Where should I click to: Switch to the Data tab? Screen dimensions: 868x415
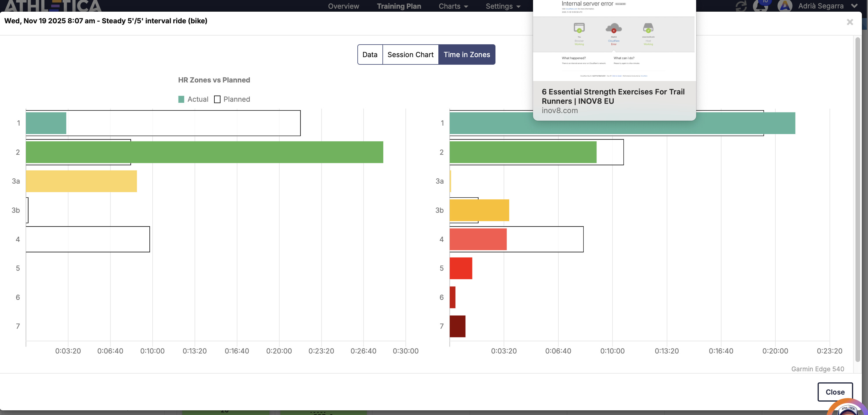(x=370, y=54)
